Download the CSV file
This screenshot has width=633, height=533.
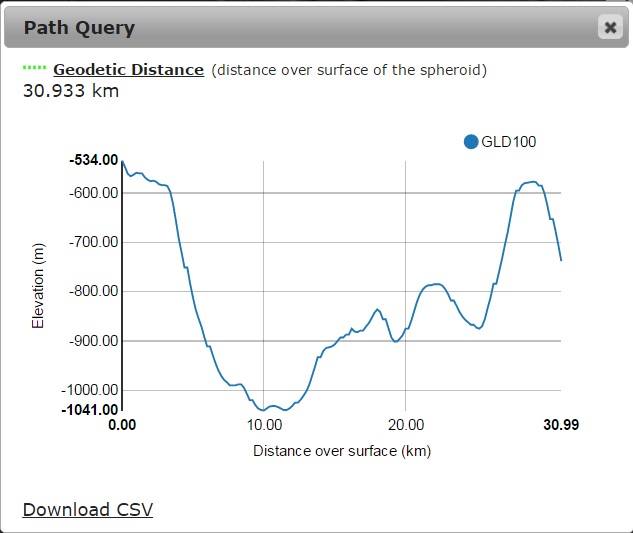pyautogui.click(x=88, y=509)
